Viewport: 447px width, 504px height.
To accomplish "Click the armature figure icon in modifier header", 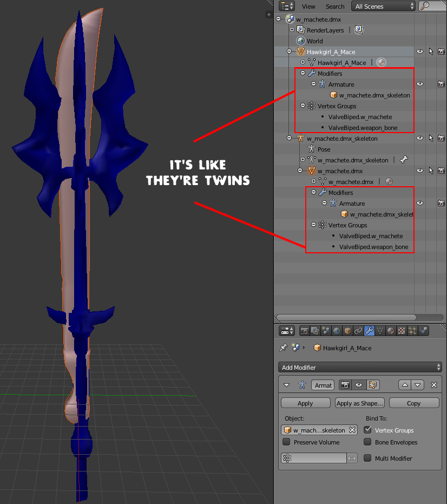I will click(302, 385).
